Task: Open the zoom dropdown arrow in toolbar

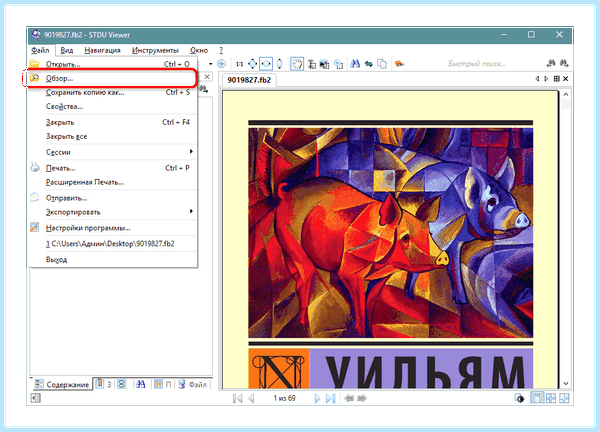Action: [x=210, y=64]
